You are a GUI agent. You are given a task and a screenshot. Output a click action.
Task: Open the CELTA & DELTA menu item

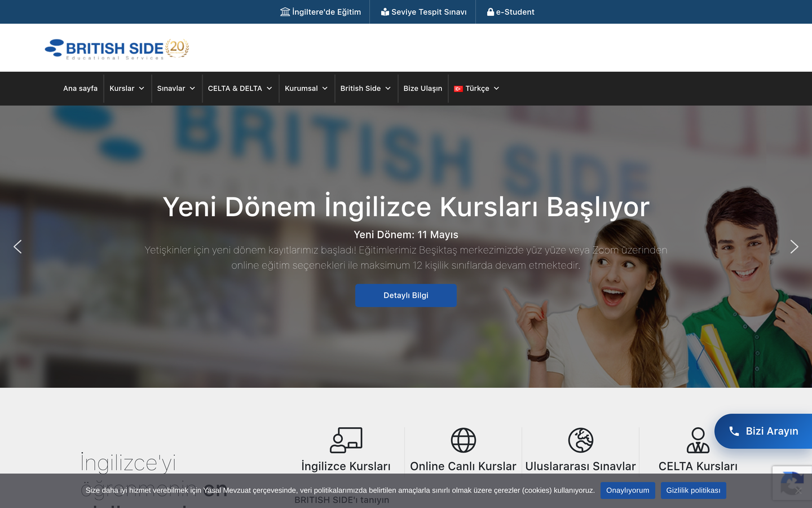235,89
